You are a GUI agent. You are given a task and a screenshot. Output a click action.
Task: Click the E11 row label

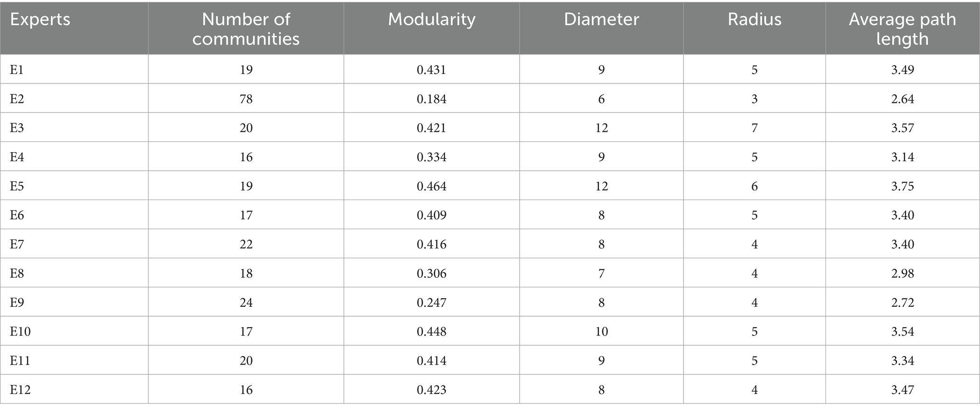[20, 361]
